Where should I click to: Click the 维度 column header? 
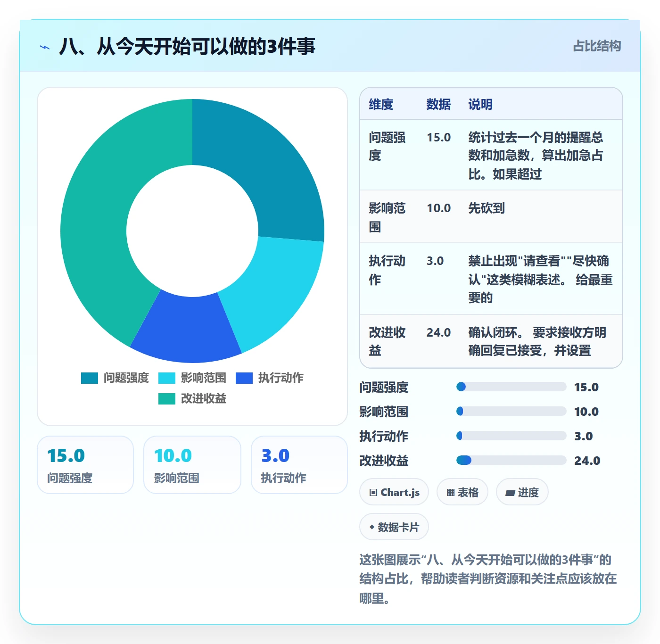tap(381, 104)
